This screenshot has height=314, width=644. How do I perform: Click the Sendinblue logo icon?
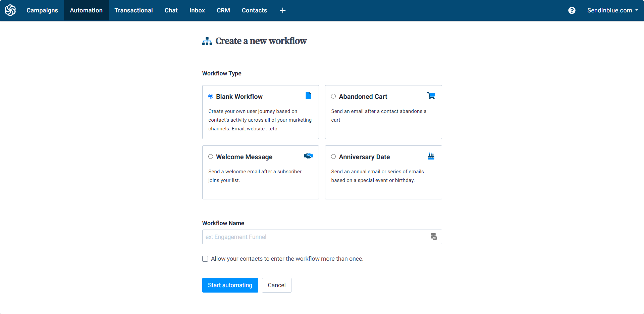pos(10,10)
